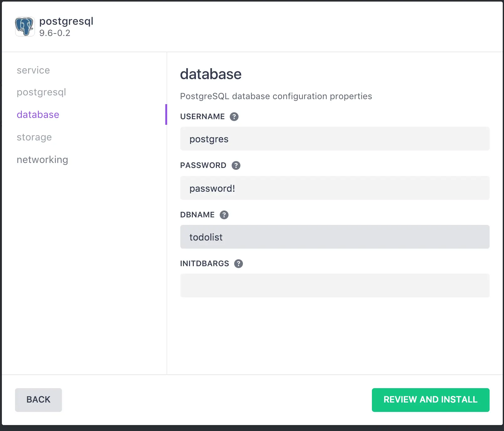Click the USERNAME label
Viewport: 504px width, 431px height.
click(202, 117)
